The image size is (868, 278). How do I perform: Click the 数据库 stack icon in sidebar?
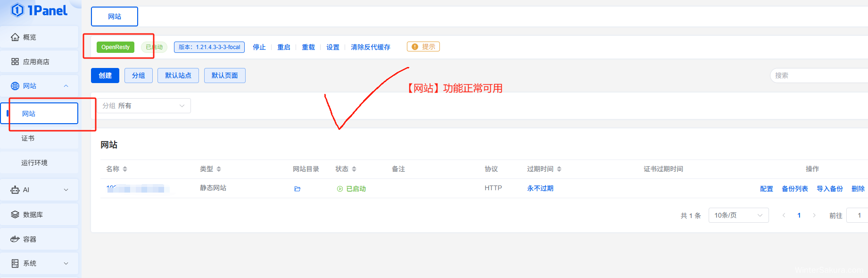click(15, 215)
